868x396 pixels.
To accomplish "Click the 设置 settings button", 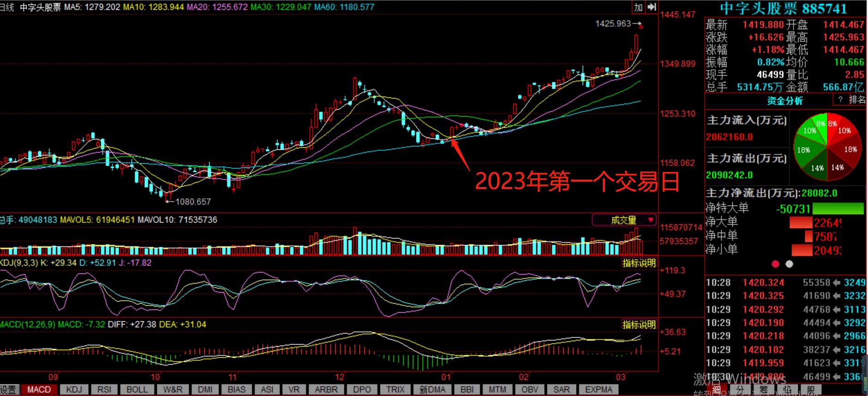I will point(8,390).
